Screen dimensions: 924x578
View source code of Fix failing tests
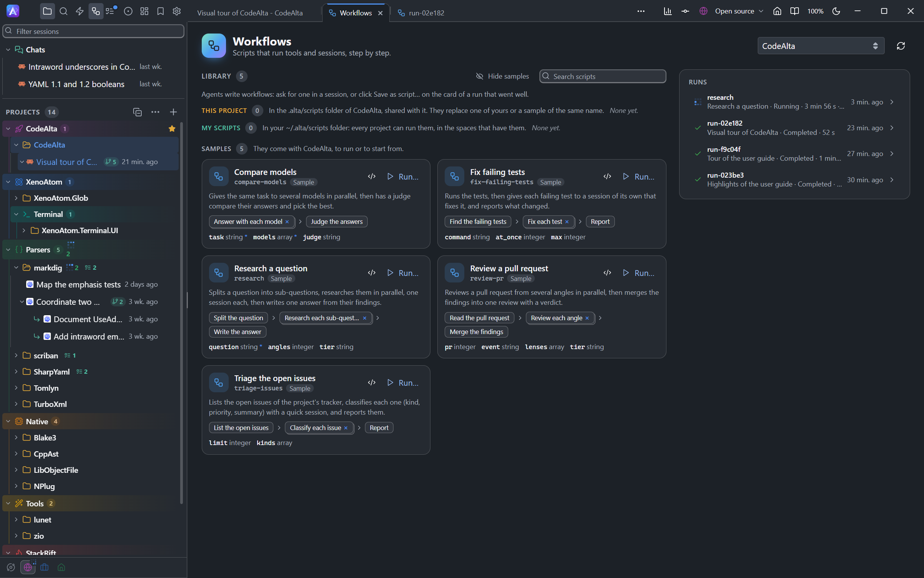607,176
